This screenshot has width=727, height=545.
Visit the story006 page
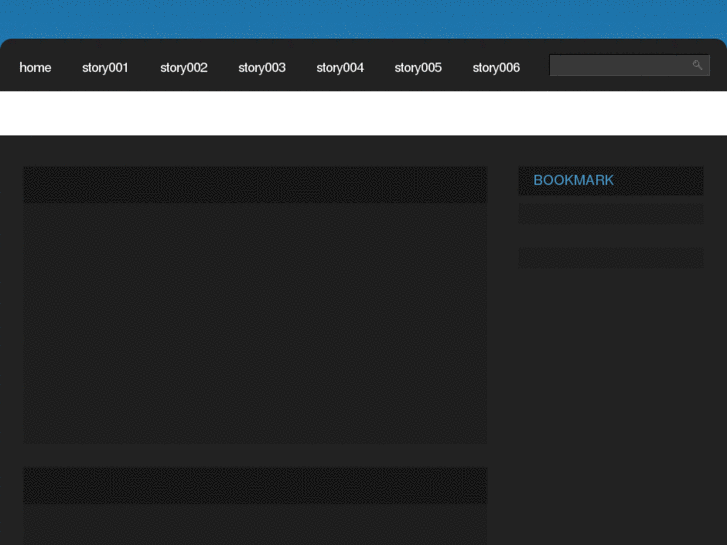496,68
